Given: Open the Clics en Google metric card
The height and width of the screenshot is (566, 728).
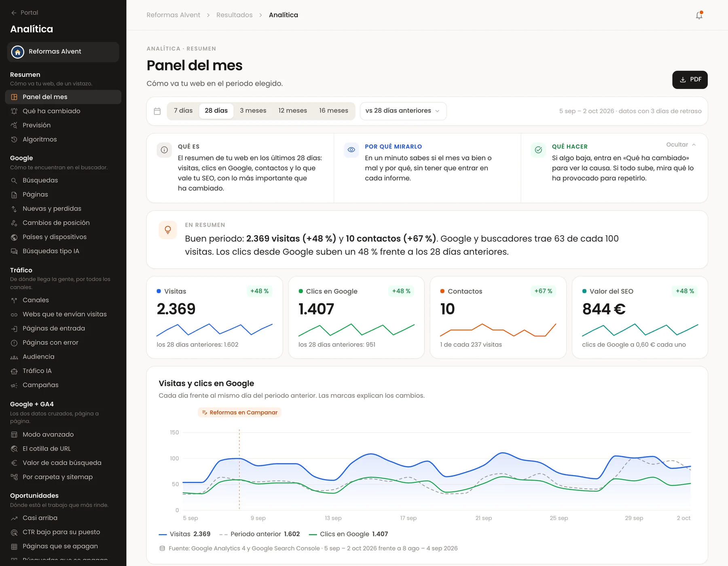Looking at the screenshot, I should click(356, 317).
